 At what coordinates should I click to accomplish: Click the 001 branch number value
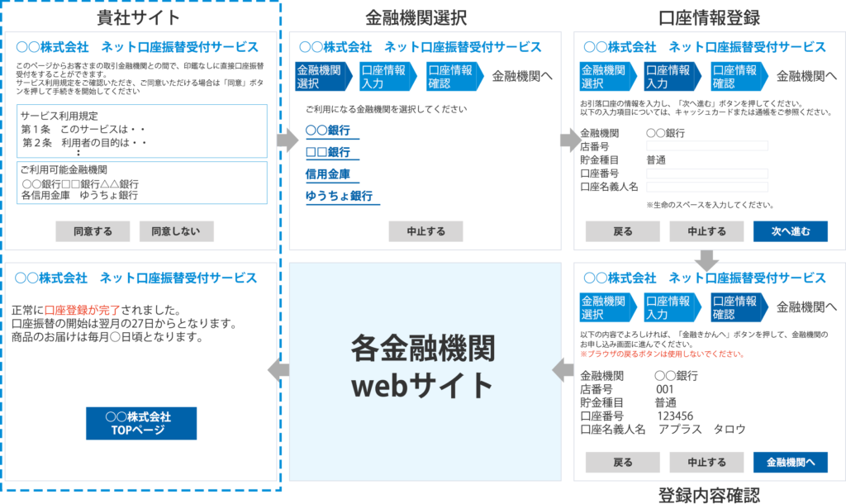tap(665, 389)
